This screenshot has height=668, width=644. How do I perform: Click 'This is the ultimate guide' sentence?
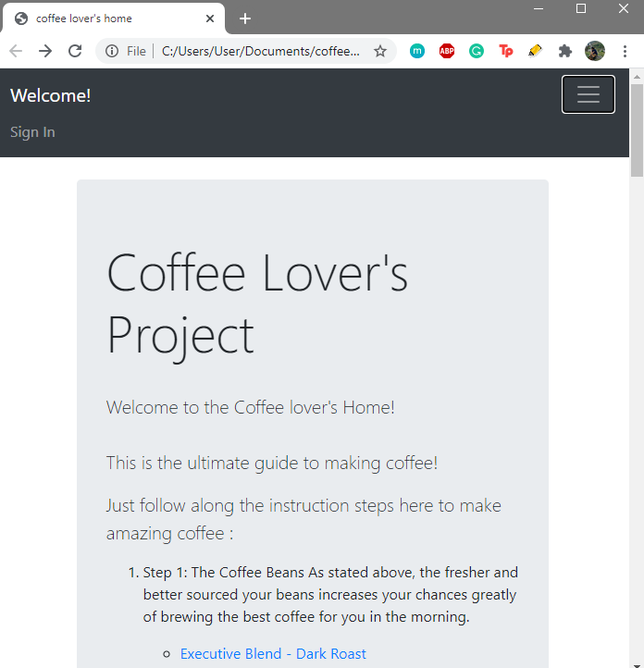272,464
